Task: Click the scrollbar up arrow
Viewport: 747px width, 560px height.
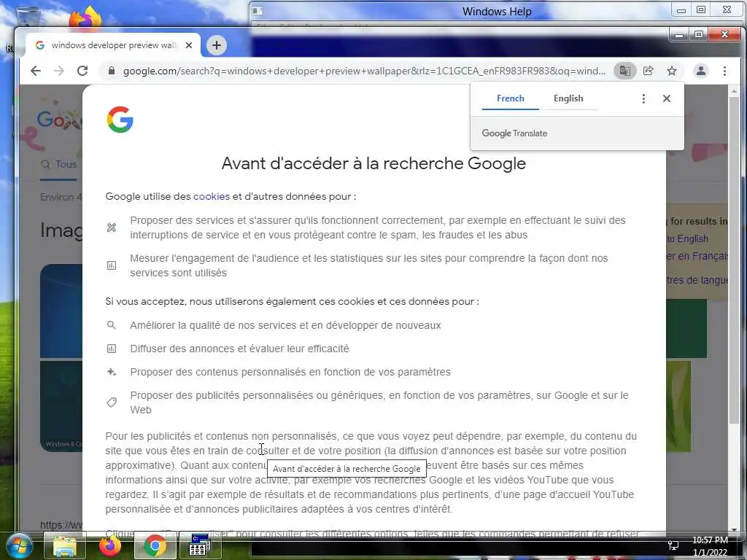Action: pos(734,90)
